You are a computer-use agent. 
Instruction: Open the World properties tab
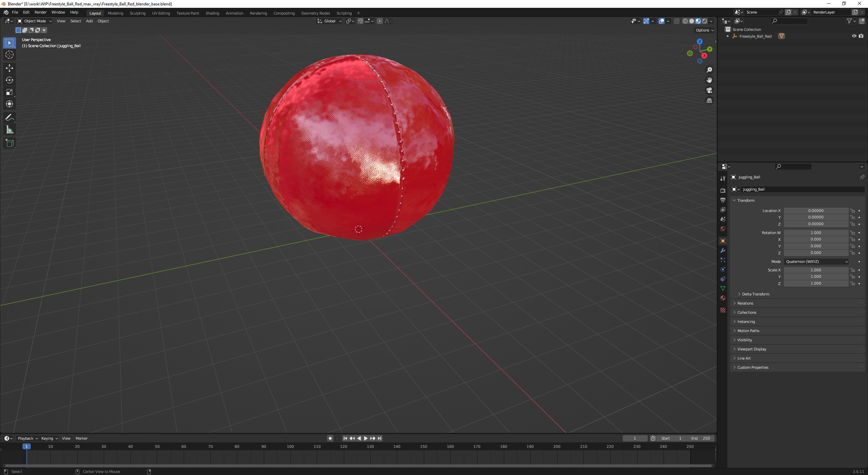click(723, 229)
